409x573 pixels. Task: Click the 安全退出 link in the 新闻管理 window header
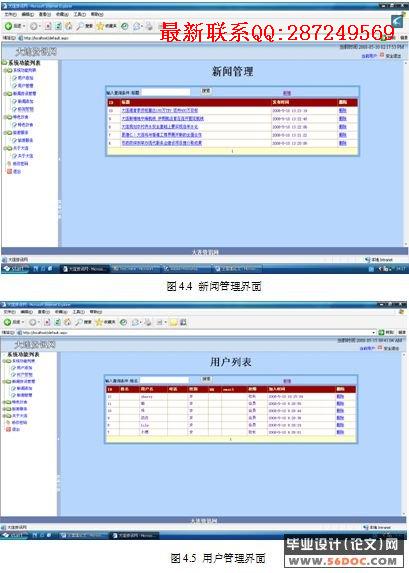tap(393, 56)
